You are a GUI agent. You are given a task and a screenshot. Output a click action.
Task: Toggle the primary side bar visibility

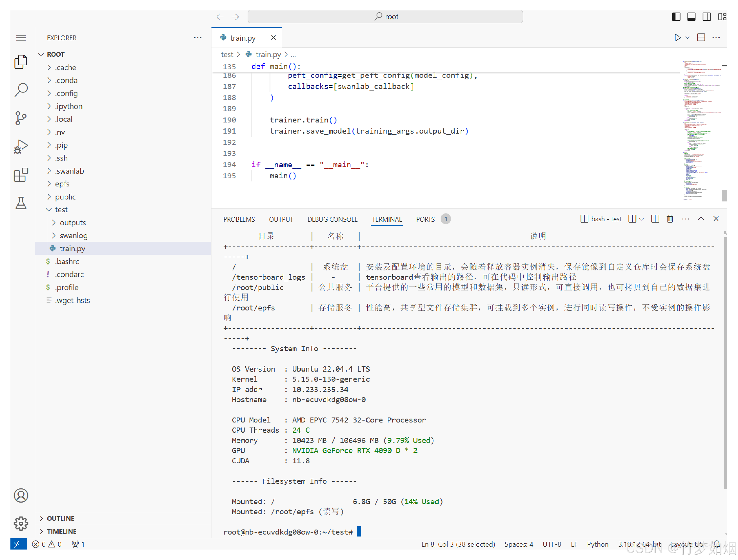(x=676, y=17)
